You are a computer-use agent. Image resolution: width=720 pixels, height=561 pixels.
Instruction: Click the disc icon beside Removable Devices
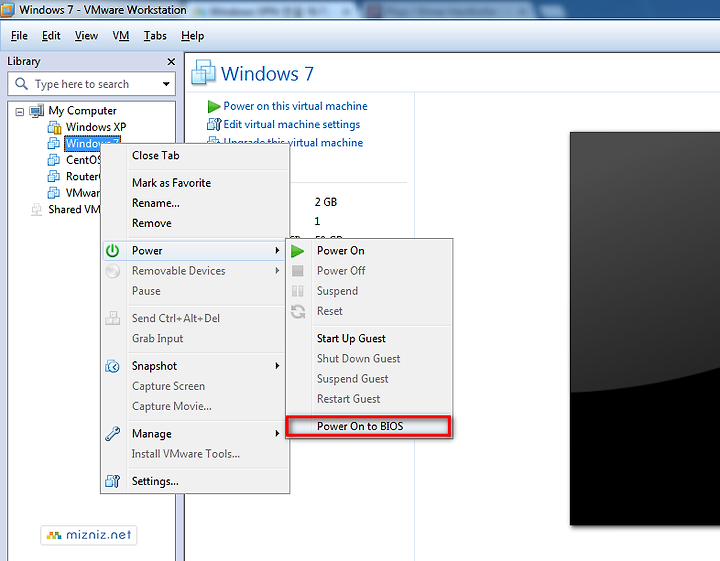(x=112, y=271)
